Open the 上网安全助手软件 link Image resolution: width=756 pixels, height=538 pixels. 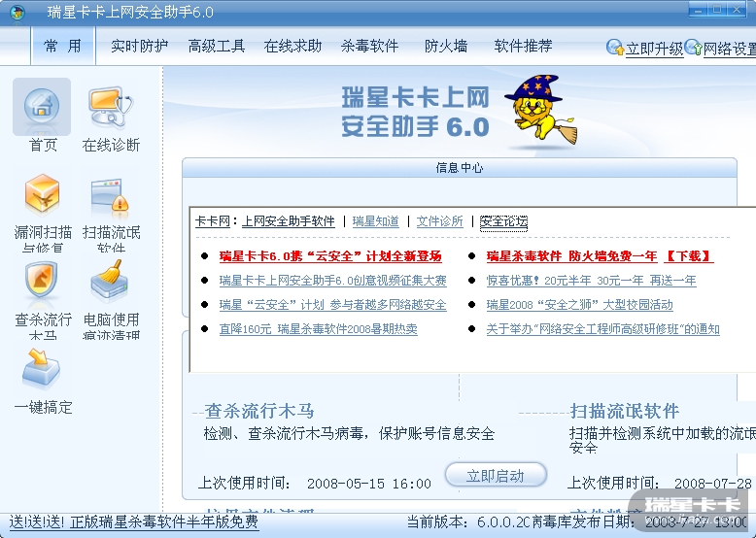pyautogui.click(x=289, y=221)
